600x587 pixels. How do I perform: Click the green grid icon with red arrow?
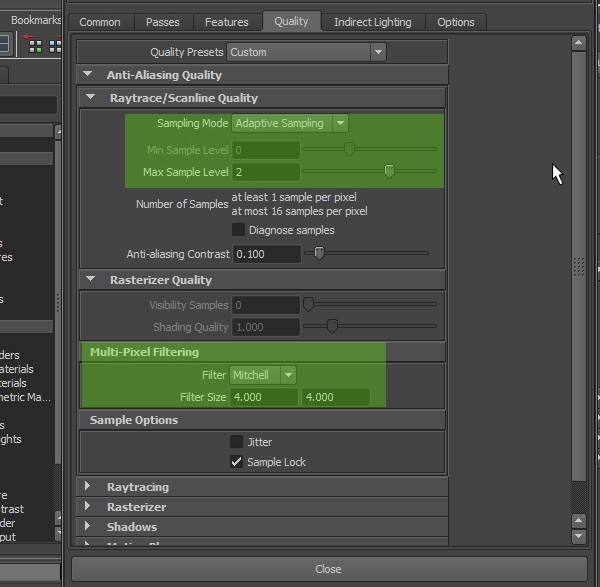coord(32,44)
